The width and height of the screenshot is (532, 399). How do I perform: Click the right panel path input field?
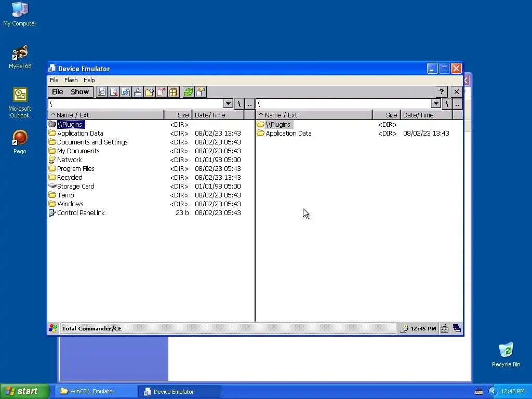(343, 103)
